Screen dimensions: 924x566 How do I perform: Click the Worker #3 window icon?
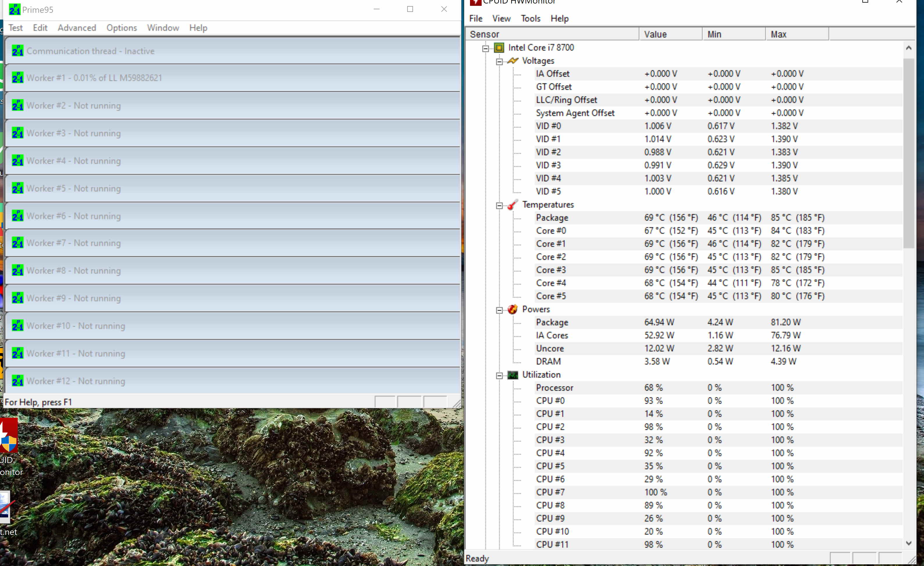click(18, 133)
